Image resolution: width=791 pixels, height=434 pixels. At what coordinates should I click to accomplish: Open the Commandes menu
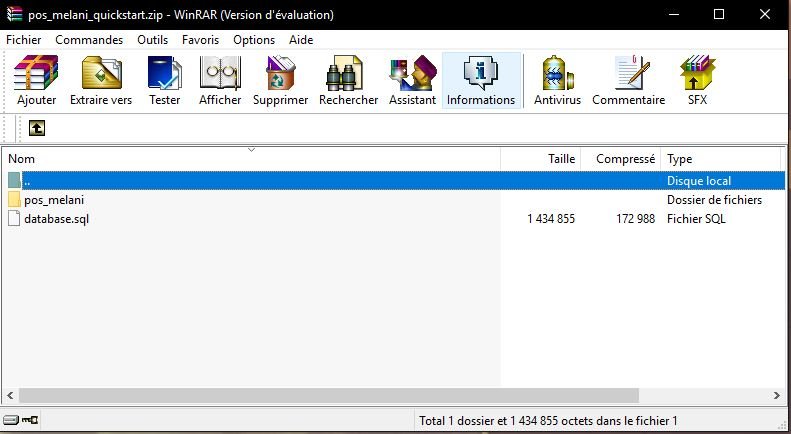pyautogui.click(x=89, y=40)
